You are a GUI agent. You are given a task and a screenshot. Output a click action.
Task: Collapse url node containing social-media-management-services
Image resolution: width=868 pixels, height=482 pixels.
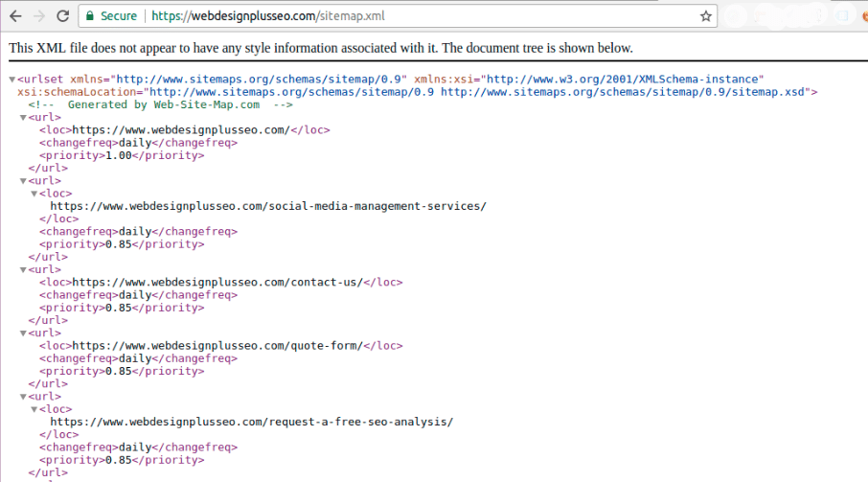tap(23, 181)
